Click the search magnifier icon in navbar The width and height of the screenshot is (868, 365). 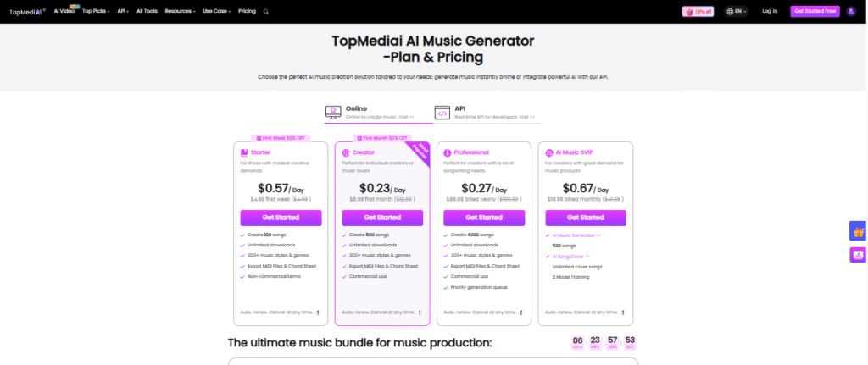tap(266, 12)
